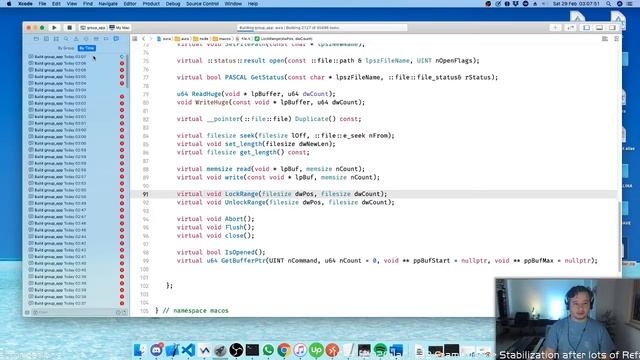Open the Xcode application menu
Image resolution: width=640 pixels, height=360 pixels.
(x=25, y=4)
